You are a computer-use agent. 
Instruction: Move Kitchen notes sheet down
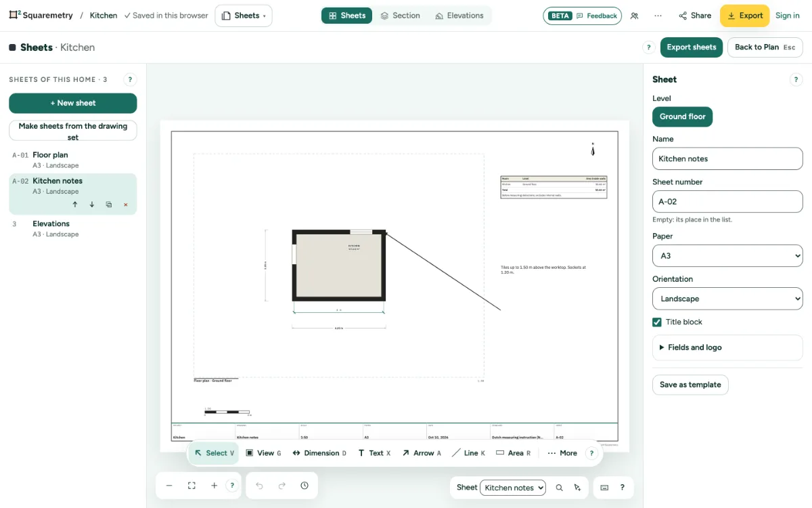(x=92, y=205)
